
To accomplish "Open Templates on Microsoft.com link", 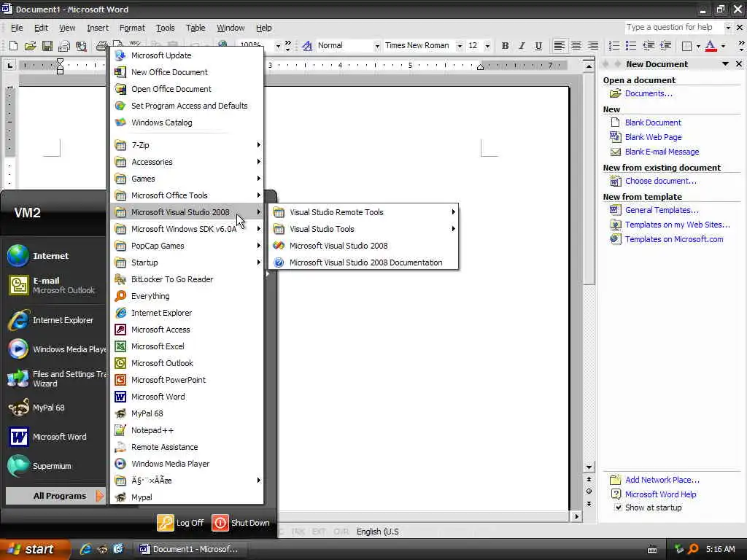I will [x=673, y=239].
